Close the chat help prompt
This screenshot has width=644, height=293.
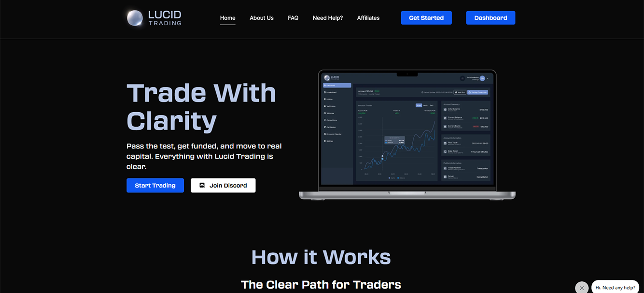[x=582, y=288]
